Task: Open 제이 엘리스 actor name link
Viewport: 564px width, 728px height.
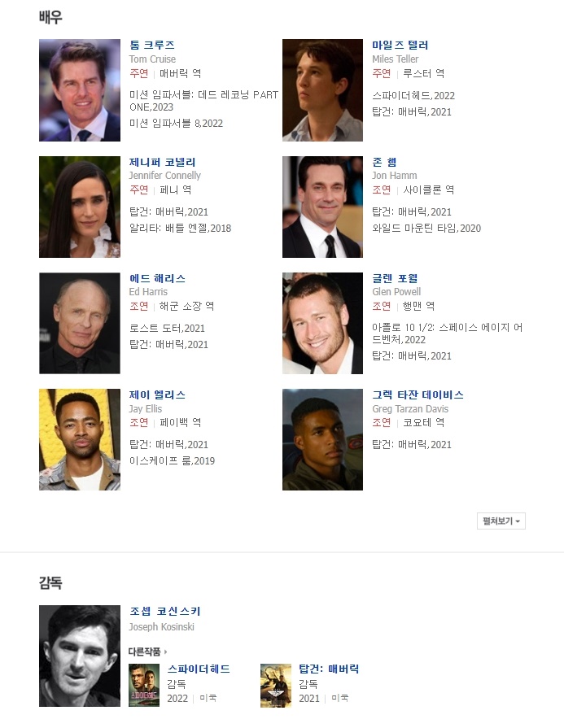Action: [157, 395]
